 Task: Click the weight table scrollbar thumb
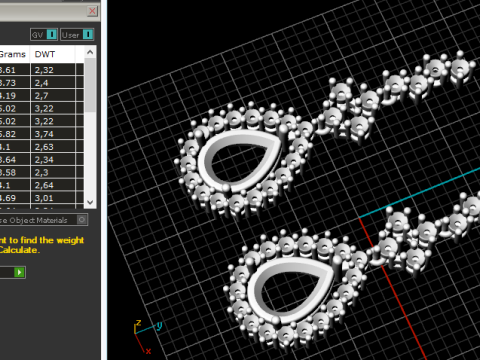pos(90,85)
